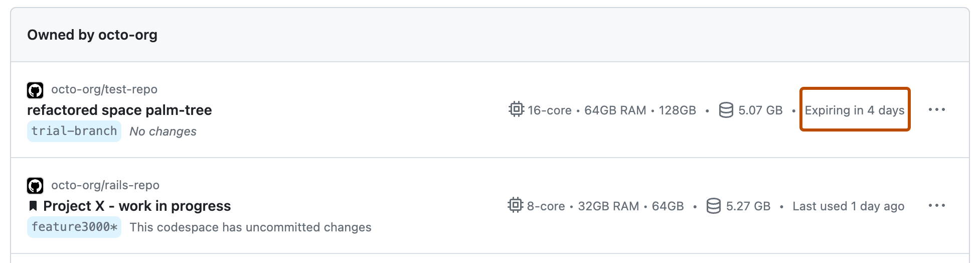Click the octo-org/test-repo repository link

click(x=104, y=89)
